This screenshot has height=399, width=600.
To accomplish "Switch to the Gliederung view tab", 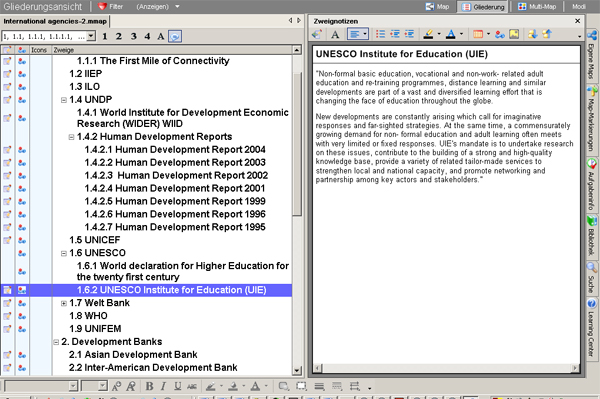I will pyautogui.click(x=483, y=7).
